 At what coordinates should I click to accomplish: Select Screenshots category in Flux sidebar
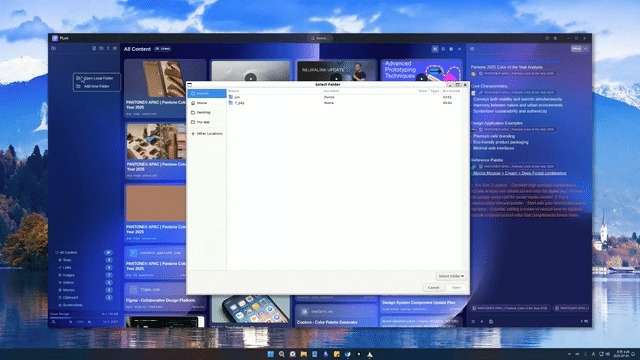(x=84, y=305)
